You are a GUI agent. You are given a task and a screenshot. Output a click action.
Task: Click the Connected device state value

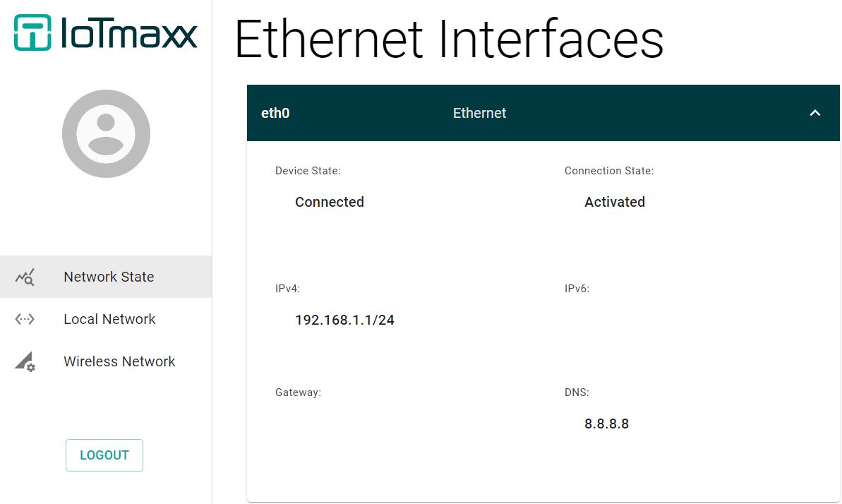pyautogui.click(x=329, y=202)
